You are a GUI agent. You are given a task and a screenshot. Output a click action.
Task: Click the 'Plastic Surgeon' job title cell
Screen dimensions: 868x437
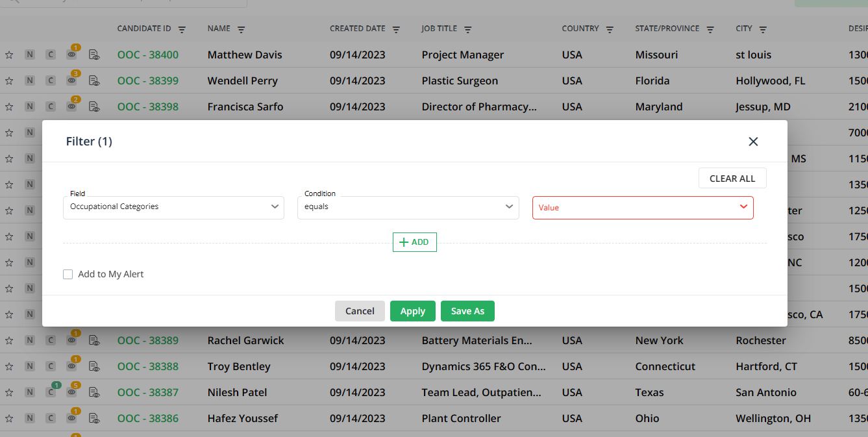coord(460,81)
